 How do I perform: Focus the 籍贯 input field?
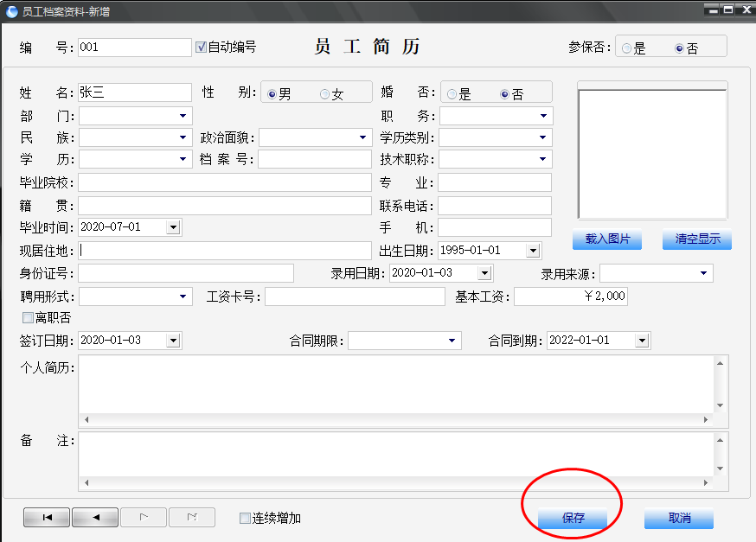[225, 206]
